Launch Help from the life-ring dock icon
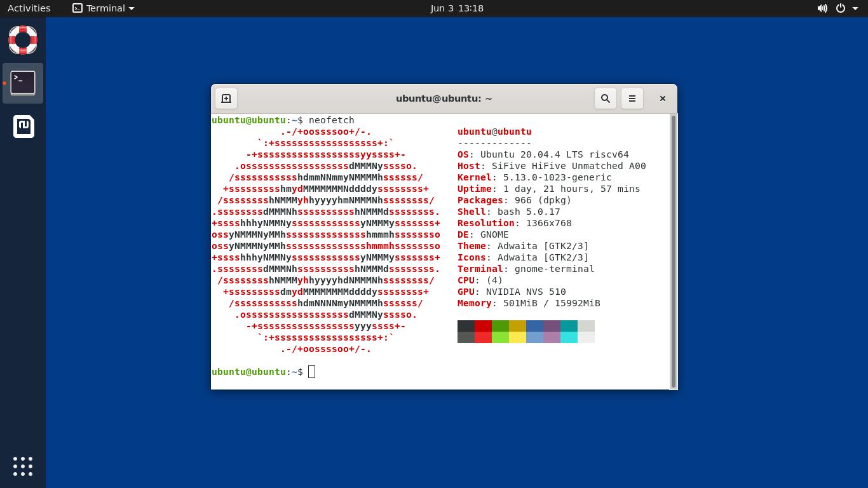Image resolution: width=868 pixels, height=488 pixels. pos(22,40)
